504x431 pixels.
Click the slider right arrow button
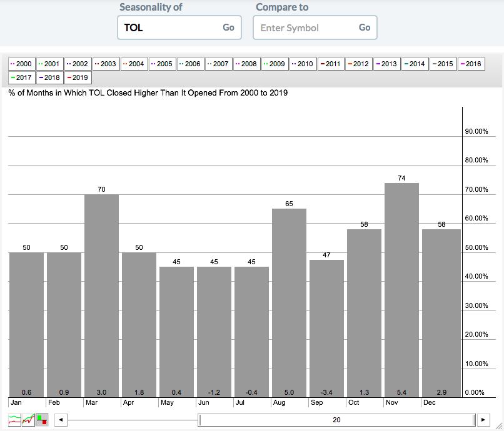click(x=483, y=420)
